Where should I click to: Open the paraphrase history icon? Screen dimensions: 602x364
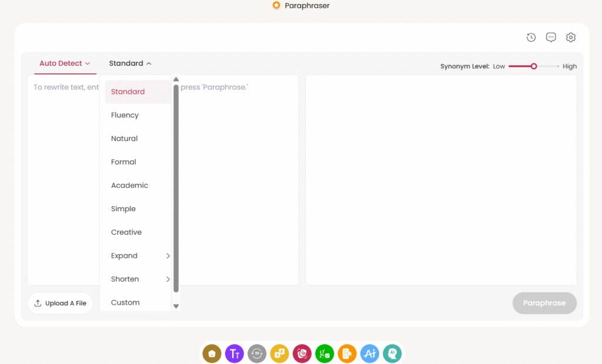pos(531,37)
